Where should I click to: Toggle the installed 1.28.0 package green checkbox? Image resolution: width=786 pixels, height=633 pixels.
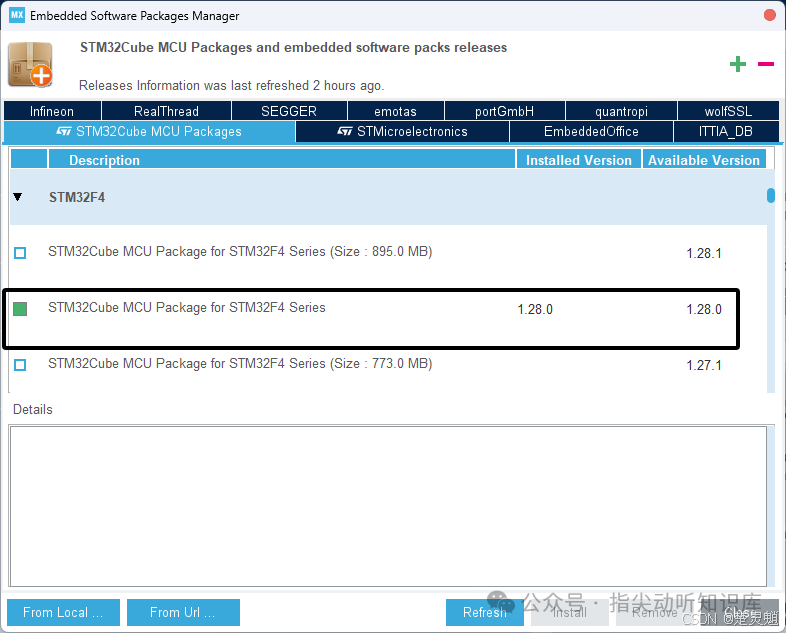[20, 309]
